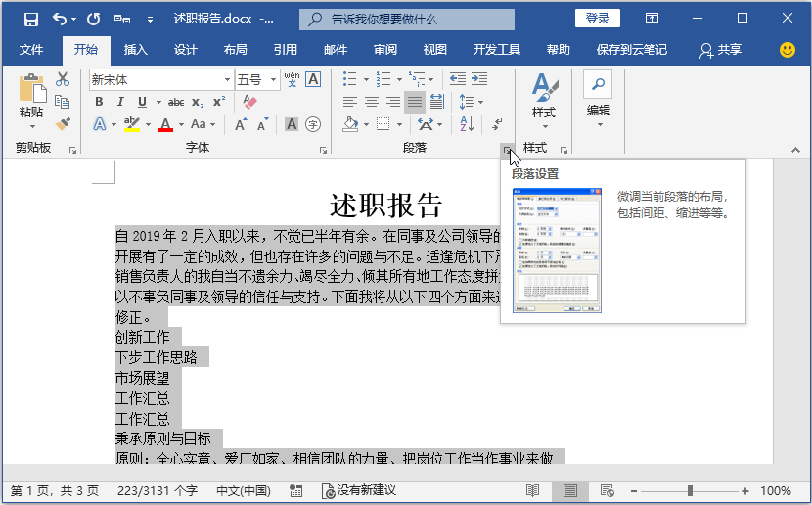This screenshot has height=505, width=812.
Task: Click the Cut scissors icon
Action: [x=63, y=79]
